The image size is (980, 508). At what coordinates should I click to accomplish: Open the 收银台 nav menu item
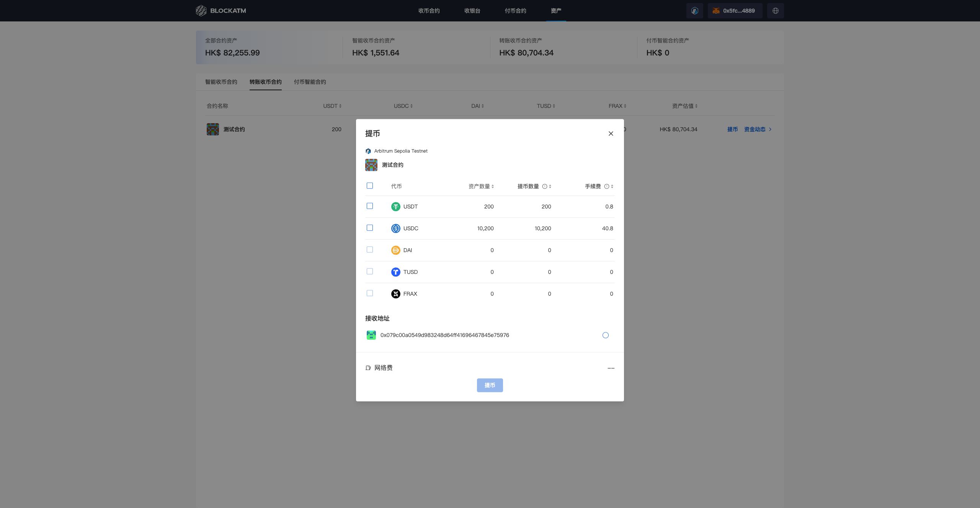[x=472, y=11]
